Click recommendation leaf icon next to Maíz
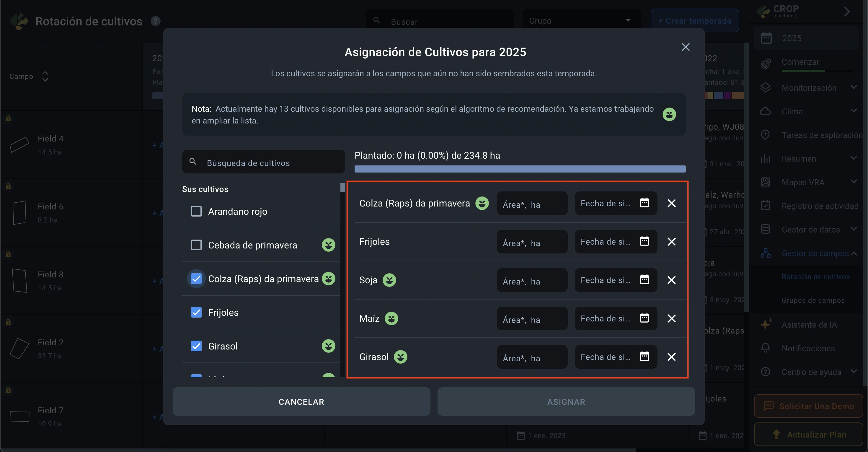The image size is (868, 452). coord(391,318)
